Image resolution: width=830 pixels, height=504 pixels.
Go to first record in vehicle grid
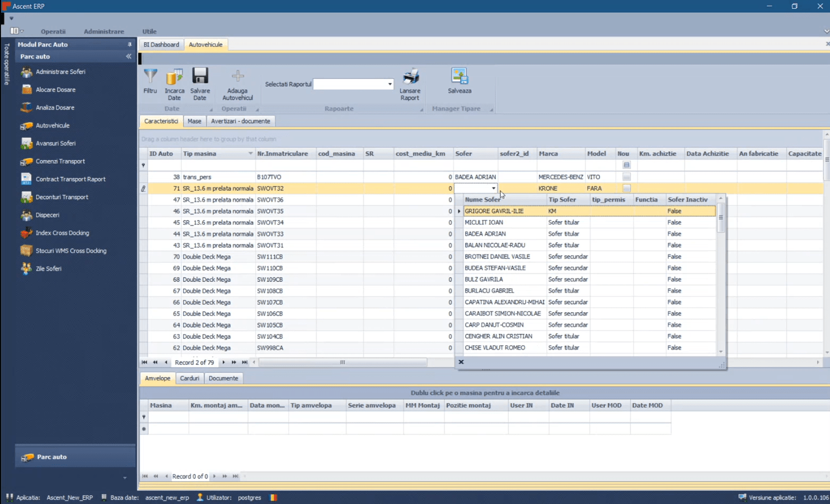click(144, 362)
